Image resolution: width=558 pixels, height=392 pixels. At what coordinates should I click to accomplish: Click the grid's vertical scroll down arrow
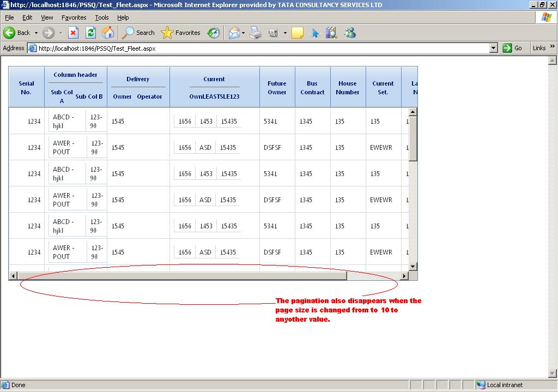click(x=413, y=266)
